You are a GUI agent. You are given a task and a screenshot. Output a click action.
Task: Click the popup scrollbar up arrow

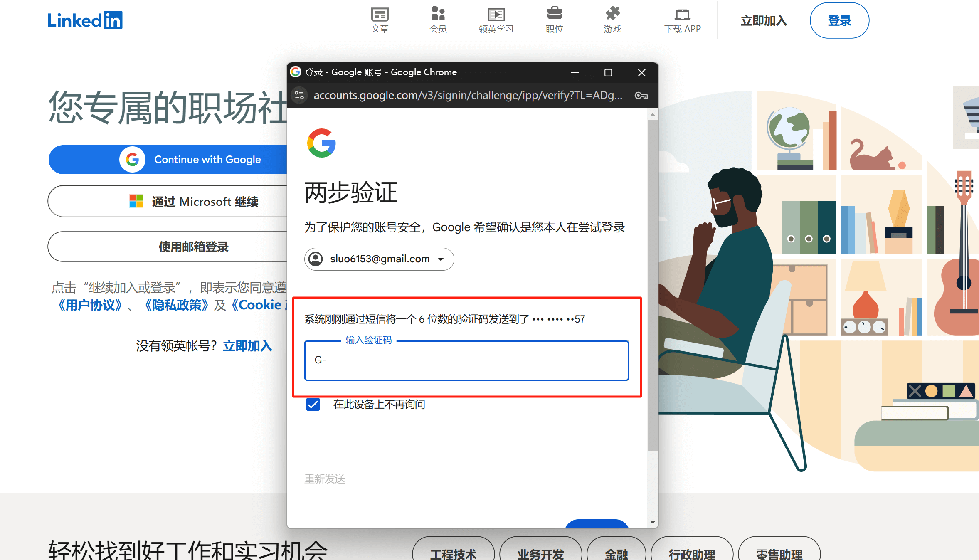(653, 114)
